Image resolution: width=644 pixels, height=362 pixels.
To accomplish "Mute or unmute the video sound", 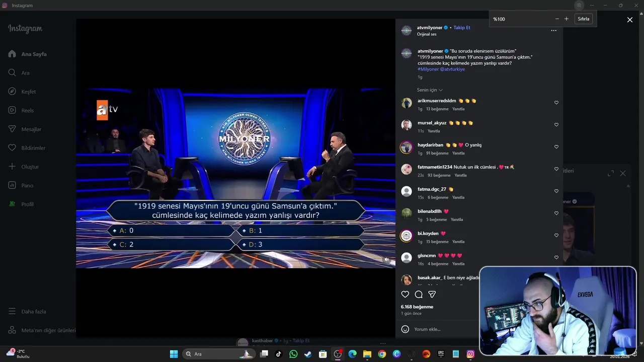I will click(386, 259).
